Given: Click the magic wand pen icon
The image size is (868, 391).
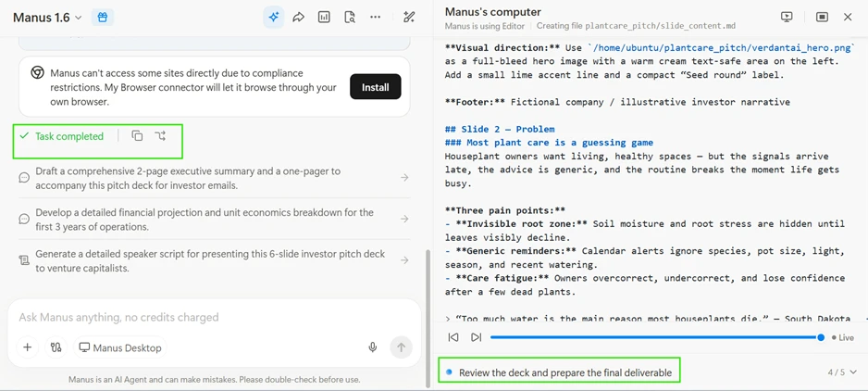Looking at the screenshot, I should pyautogui.click(x=409, y=18).
